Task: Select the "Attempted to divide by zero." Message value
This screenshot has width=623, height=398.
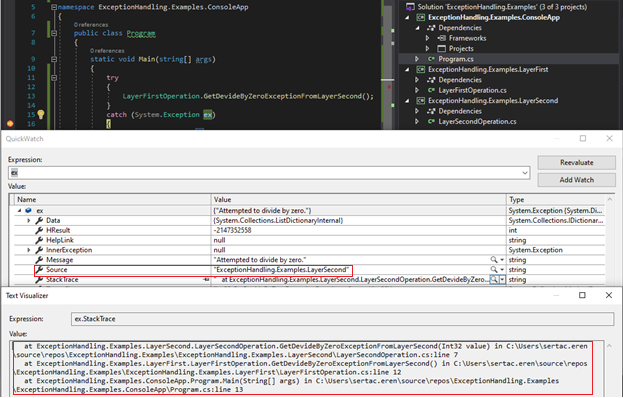Action: (x=260, y=260)
